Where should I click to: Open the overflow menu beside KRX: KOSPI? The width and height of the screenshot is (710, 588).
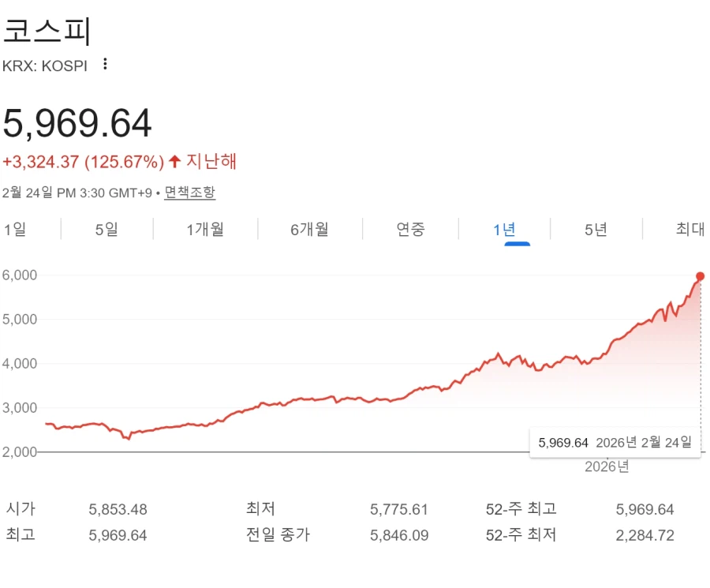105,65
